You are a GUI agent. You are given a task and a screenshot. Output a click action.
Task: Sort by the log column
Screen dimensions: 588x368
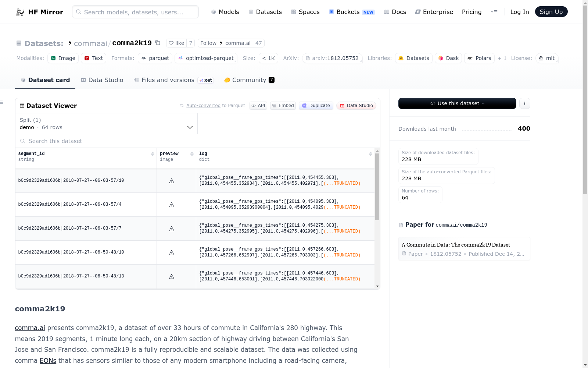370,154
